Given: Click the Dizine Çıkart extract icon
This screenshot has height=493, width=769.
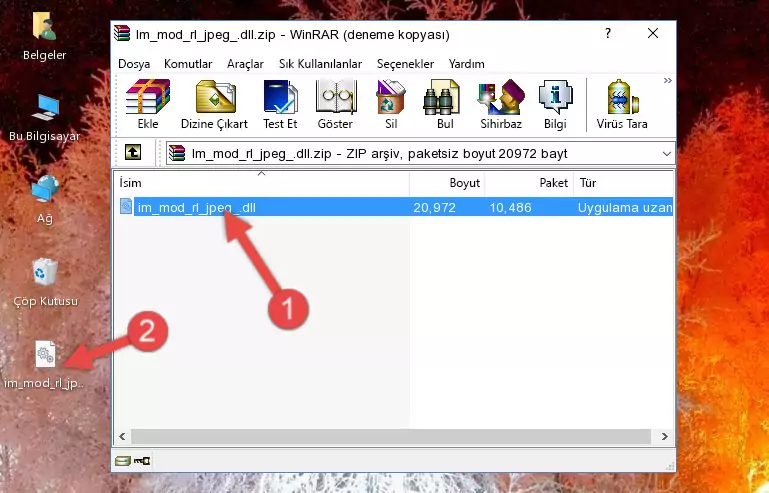Looking at the screenshot, I should (x=214, y=104).
